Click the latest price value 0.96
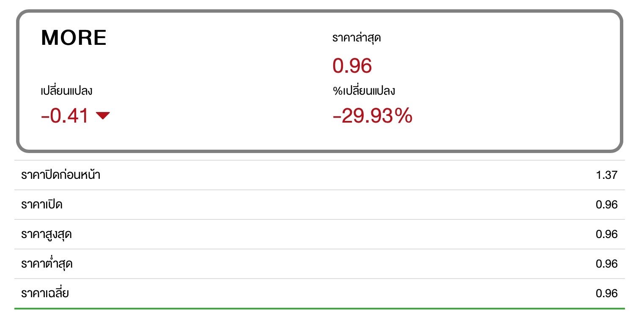 352,66
